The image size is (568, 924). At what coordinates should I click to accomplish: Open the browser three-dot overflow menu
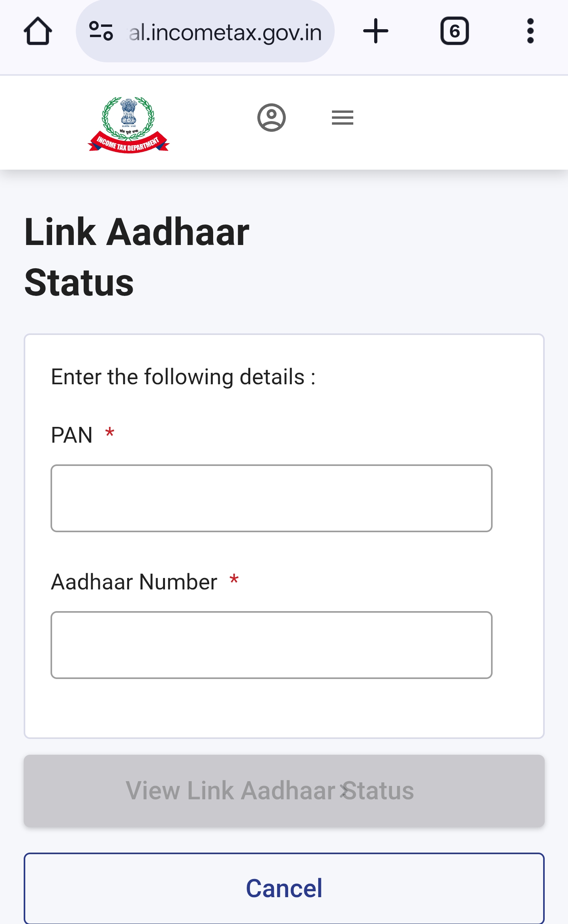(530, 31)
